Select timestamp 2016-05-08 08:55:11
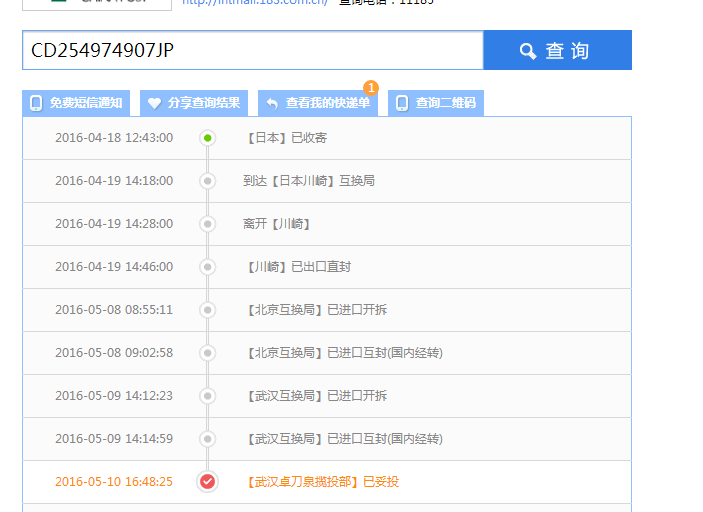This screenshot has width=703, height=512. click(114, 310)
